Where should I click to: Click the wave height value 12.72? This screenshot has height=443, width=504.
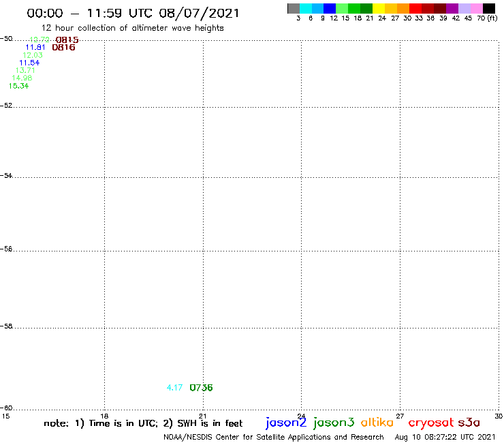pyautogui.click(x=40, y=40)
